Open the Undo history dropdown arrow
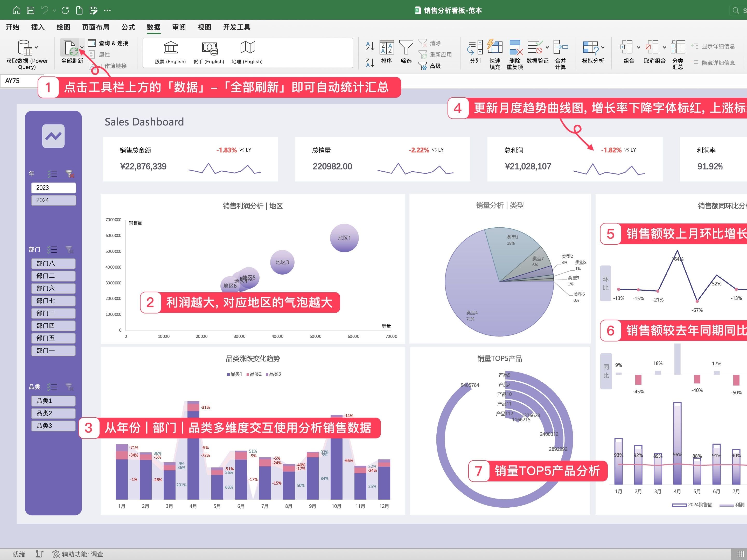 click(x=54, y=11)
